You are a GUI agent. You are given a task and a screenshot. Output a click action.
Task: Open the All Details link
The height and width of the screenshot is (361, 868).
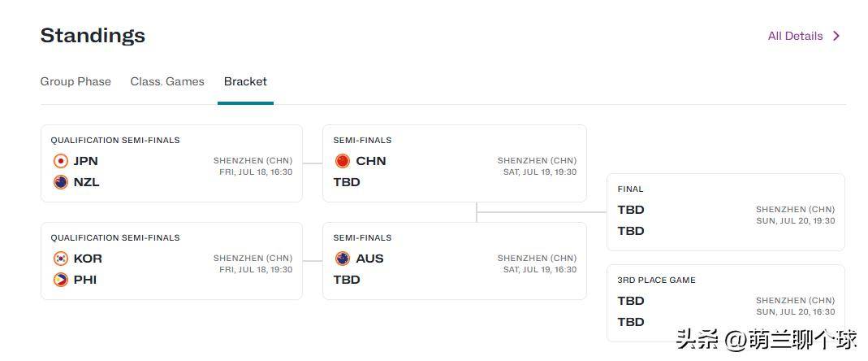point(795,36)
